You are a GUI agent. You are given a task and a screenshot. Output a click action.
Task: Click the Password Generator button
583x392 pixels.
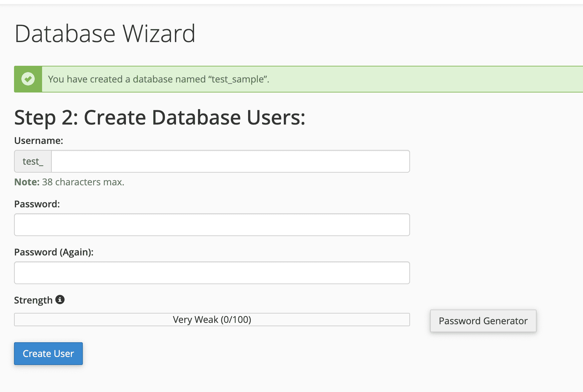coord(483,321)
